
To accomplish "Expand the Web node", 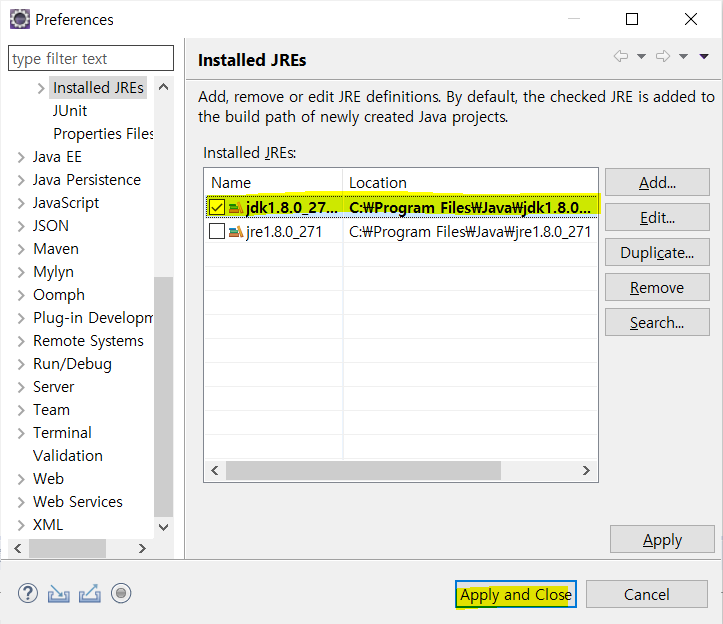I will pyautogui.click(x=21, y=479).
